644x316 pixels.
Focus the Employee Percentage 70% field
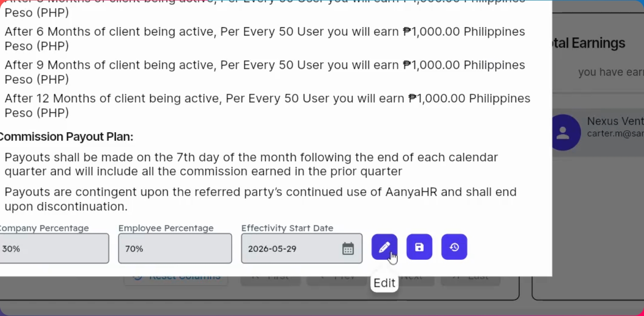[175, 248]
